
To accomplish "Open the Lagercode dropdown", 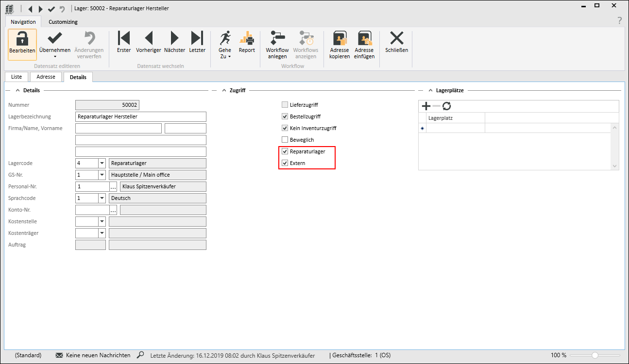I will [102, 164].
